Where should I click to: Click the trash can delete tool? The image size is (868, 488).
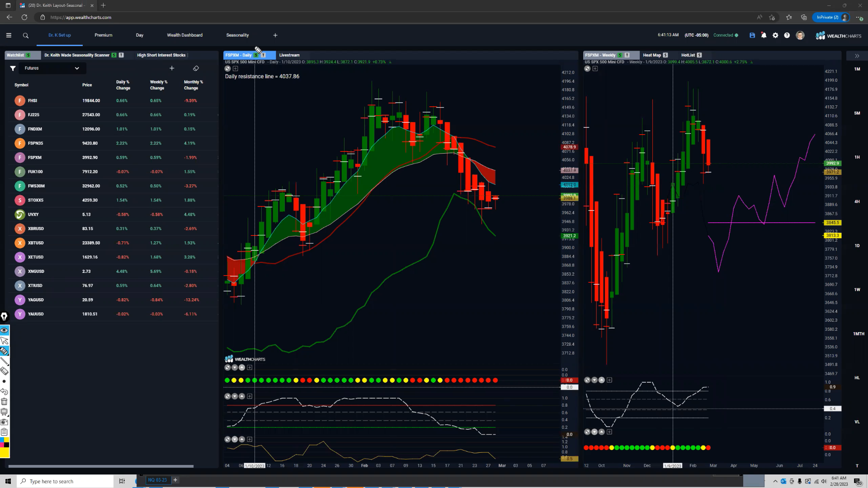coord(5,402)
